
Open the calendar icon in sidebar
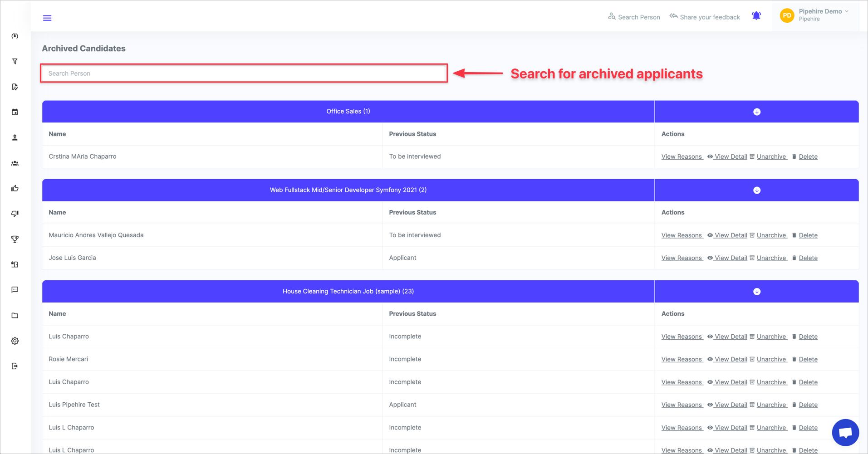[x=15, y=112]
